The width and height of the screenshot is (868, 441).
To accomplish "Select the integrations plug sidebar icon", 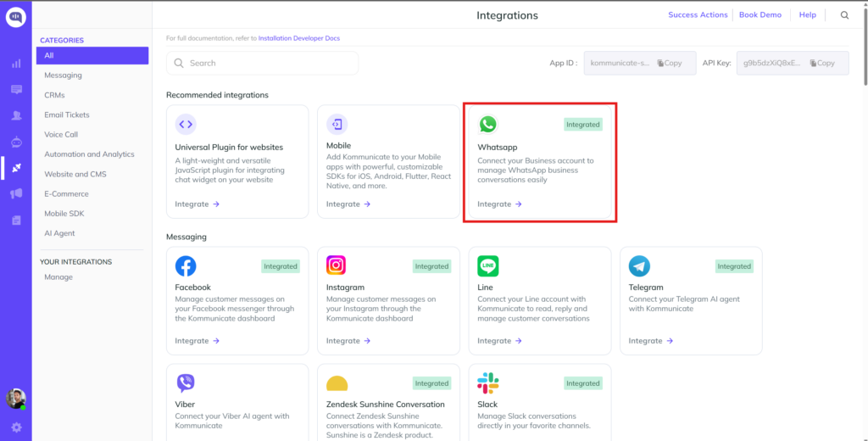I will point(16,168).
